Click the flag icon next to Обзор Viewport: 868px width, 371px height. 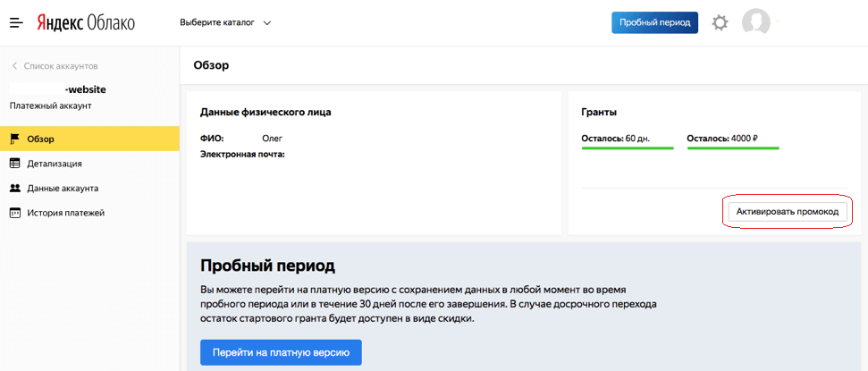pos(14,139)
